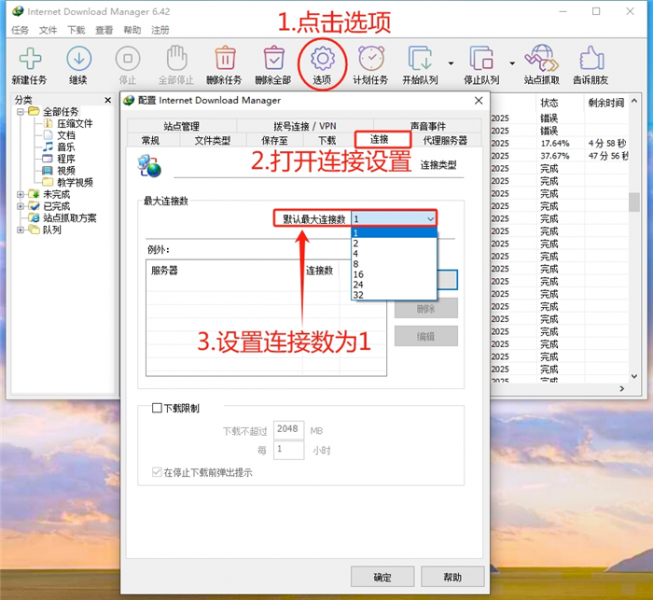This screenshot has width=653, height=600.
Task: Click the 剩余时间 column header
Action: [x=606, y=102]
